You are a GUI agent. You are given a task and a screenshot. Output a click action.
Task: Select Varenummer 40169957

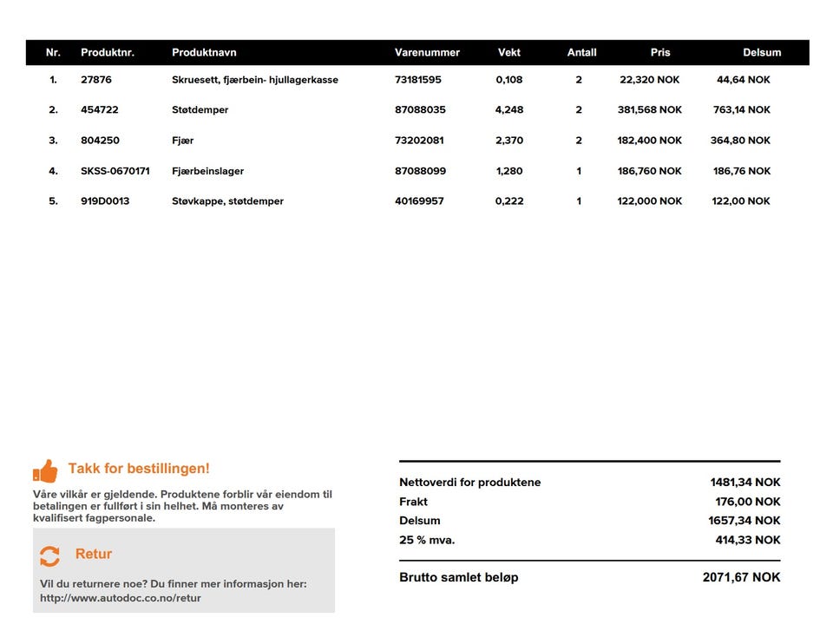click(419, 201)
